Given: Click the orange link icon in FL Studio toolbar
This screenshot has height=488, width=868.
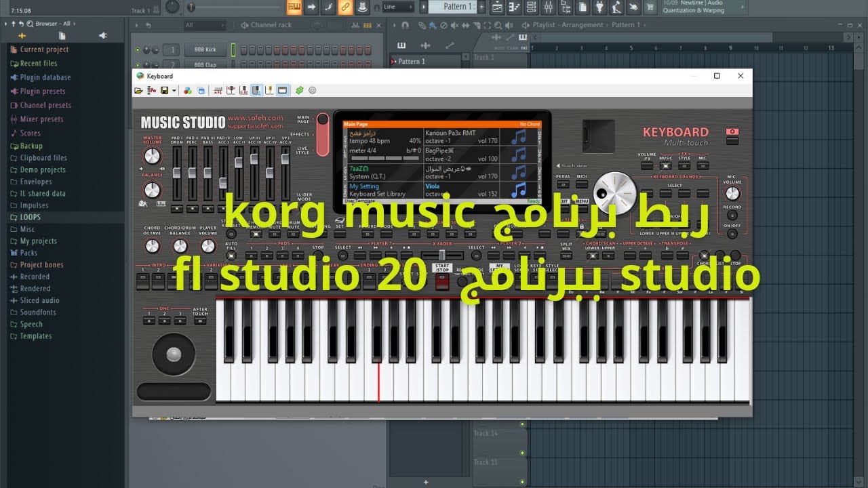Looking at the screenshot, I should [x=345, y=7].
